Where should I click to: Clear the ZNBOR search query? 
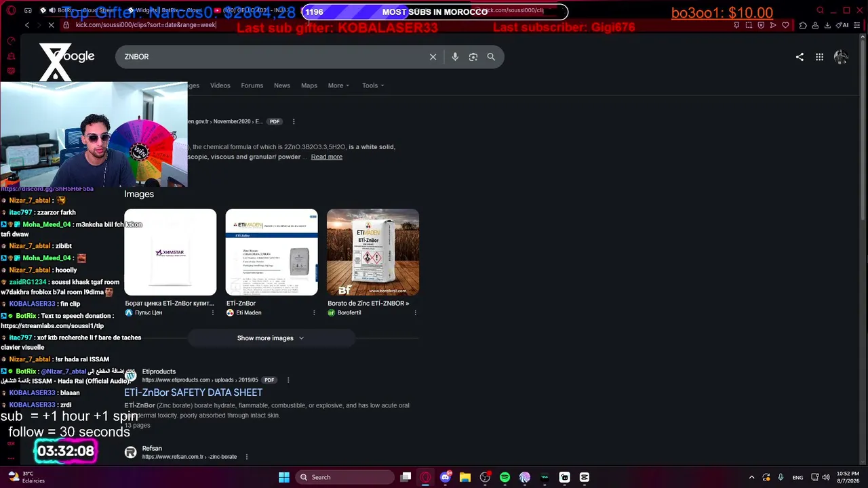pyautogui.click(x=433, y=57)
